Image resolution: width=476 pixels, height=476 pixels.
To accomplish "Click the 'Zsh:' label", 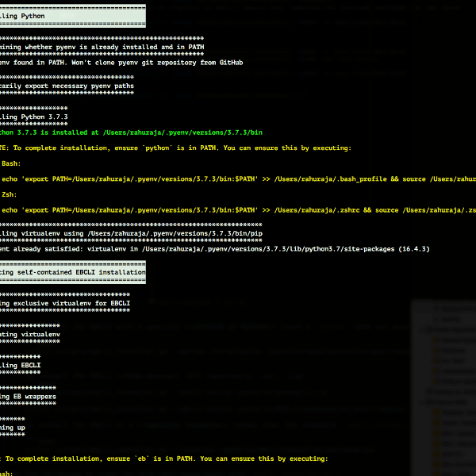I will tap(10, 194).
